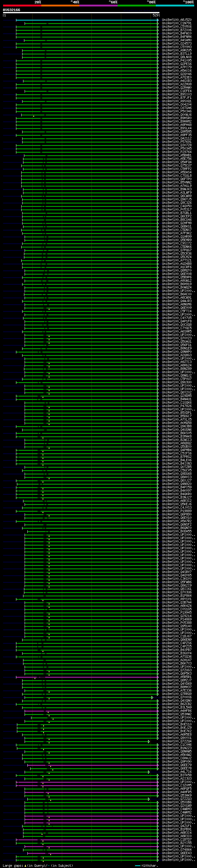197x868 pixels.
Task: Select UniRef100_P41095 entry
Action: 177,61
